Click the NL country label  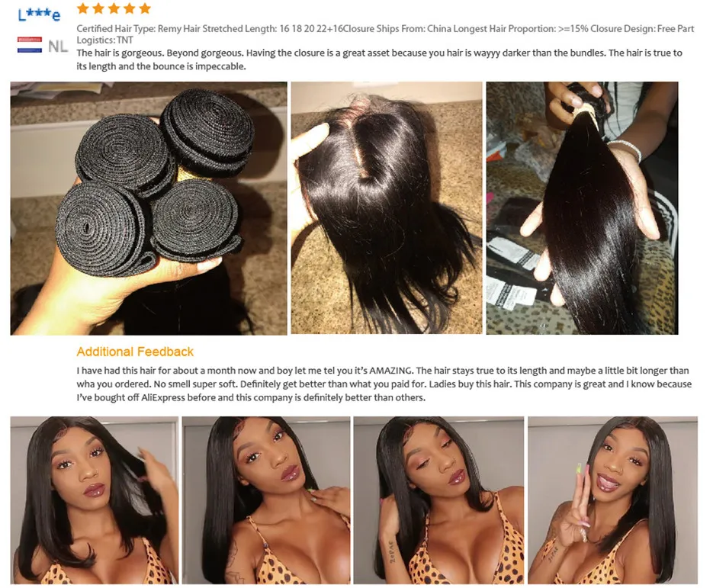click(x=58, y=46)
